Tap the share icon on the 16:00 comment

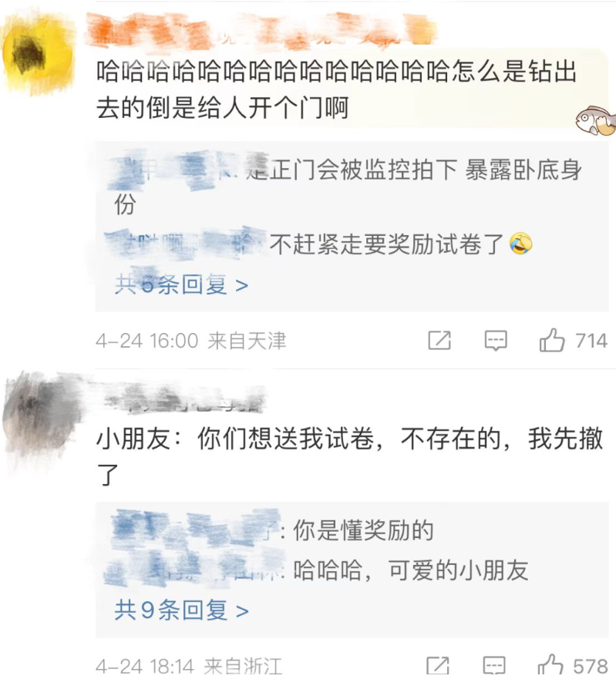click(439, 341)
